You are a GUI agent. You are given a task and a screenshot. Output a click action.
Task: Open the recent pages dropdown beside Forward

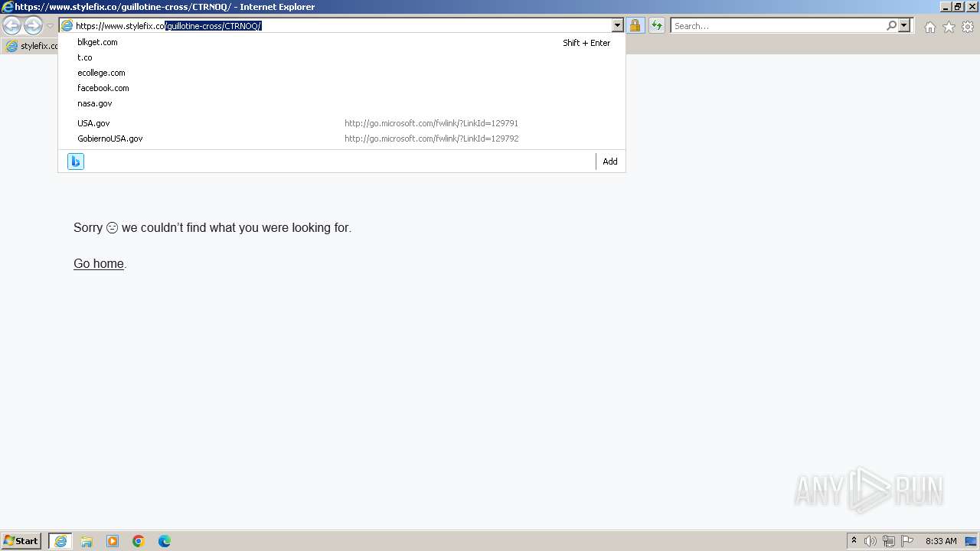point(50,25)
